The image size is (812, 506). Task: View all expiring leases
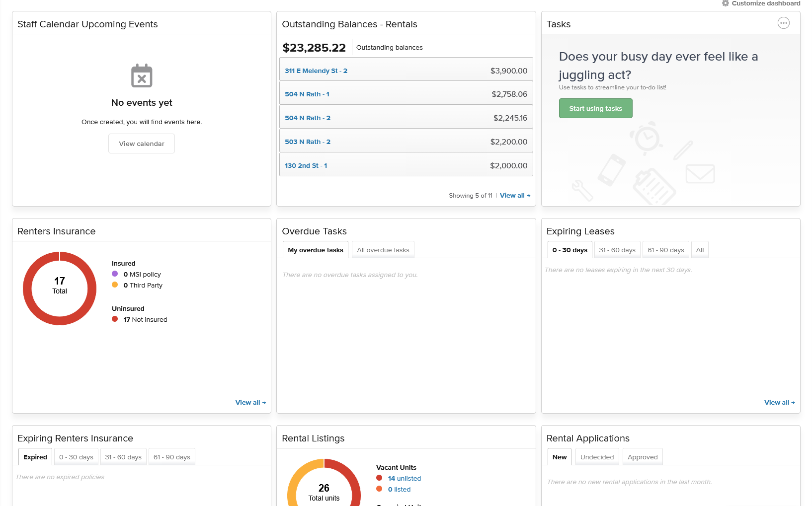pos(779,402)
